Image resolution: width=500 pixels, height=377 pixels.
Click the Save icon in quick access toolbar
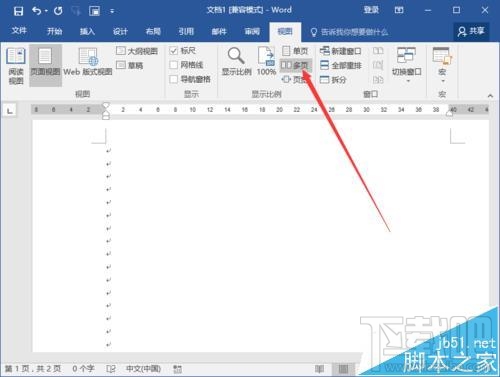(x=18, y=11)
